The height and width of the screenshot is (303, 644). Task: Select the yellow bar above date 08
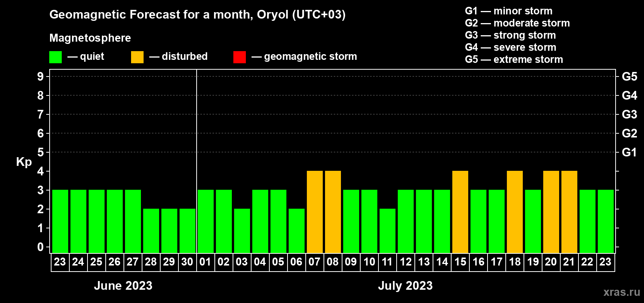333,212
